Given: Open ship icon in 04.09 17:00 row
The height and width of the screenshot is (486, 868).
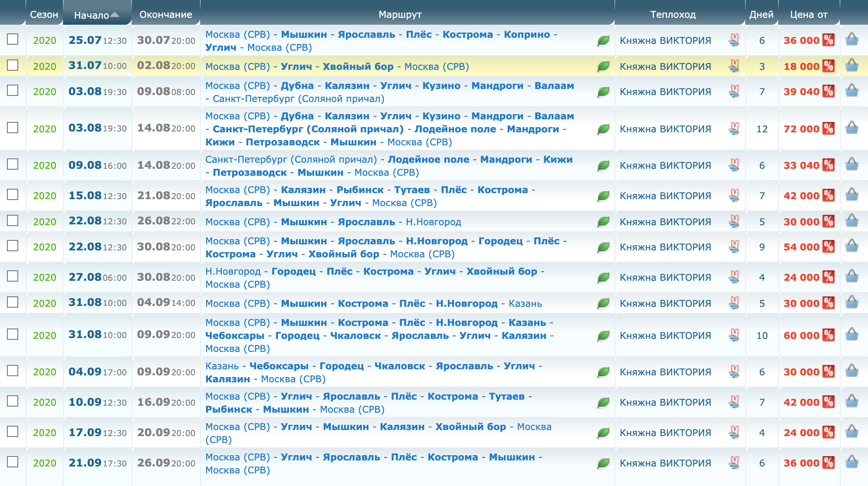Looking at the screenshot, I should [734, 371].
